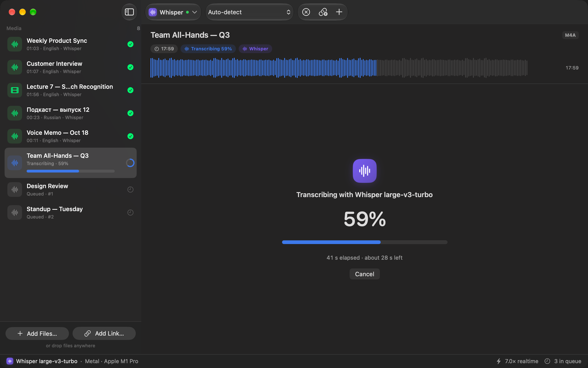Screen dimensions: 588x368
Task: Click the plus add media toolbar icon
Action: tap(339, 12)
